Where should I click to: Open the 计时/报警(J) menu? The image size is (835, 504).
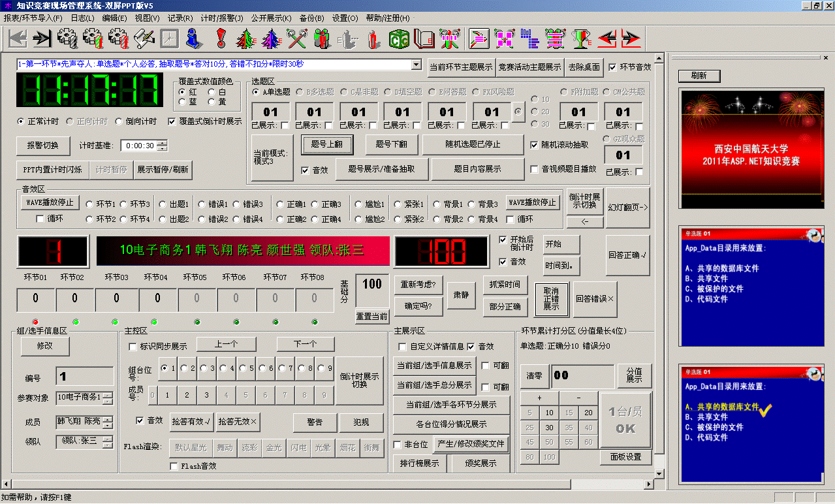tap(222, 18)
